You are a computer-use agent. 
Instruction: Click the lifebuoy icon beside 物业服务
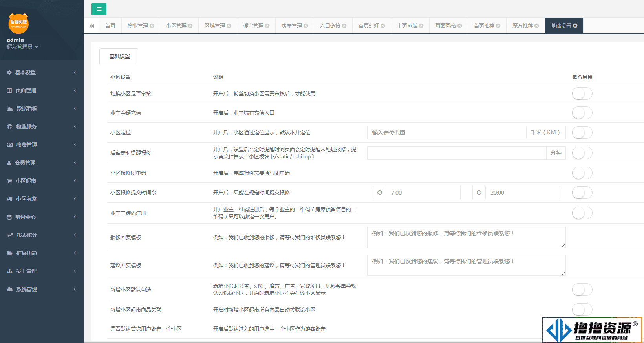10,127
